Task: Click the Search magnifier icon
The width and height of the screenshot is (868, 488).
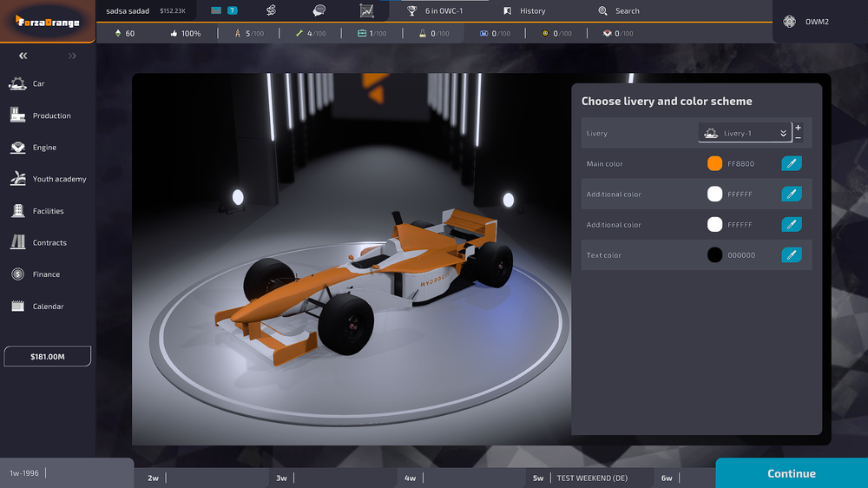Action: click(x=603, y=10)
